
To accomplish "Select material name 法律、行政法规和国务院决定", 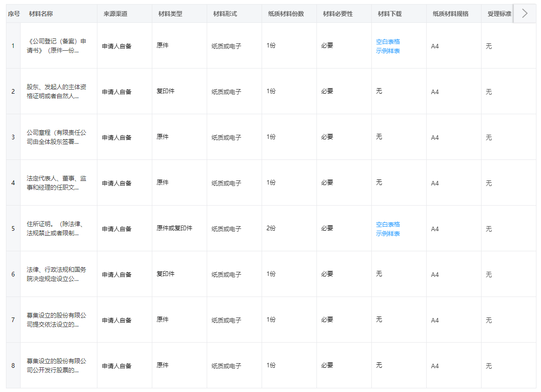I will pos(57,274).
